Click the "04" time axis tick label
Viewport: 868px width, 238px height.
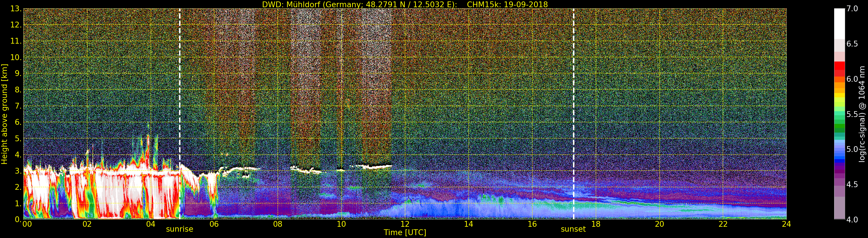pos(151,224)
